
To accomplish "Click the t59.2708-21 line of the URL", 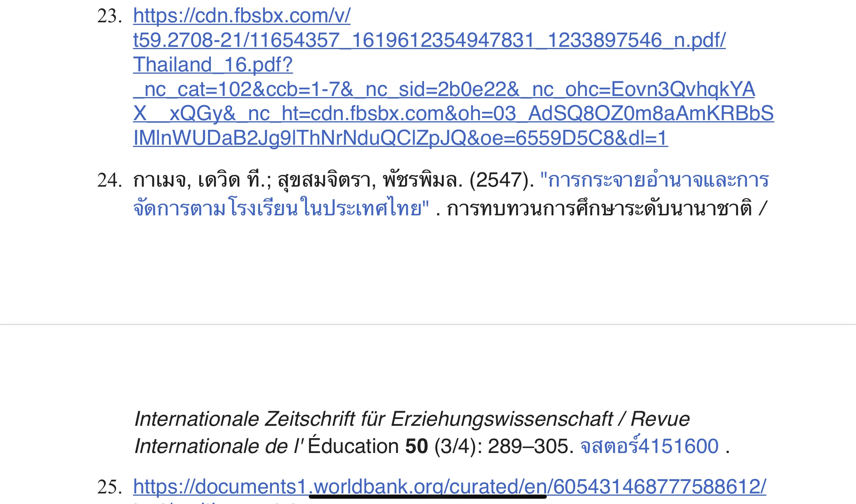I will [x=429, y=40].
